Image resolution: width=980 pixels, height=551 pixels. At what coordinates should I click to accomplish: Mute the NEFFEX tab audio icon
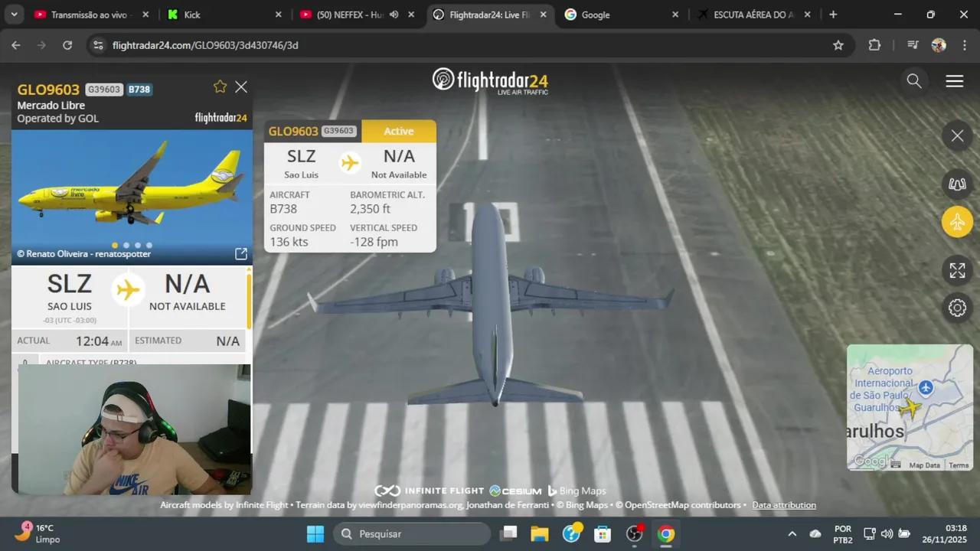(x=394, y=15)
